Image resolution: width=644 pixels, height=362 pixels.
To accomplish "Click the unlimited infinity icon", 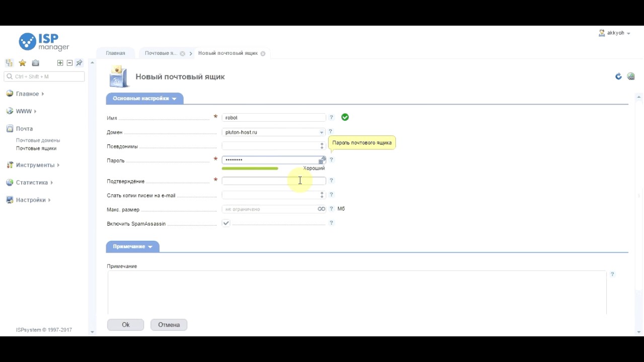I will pos(321,209).
